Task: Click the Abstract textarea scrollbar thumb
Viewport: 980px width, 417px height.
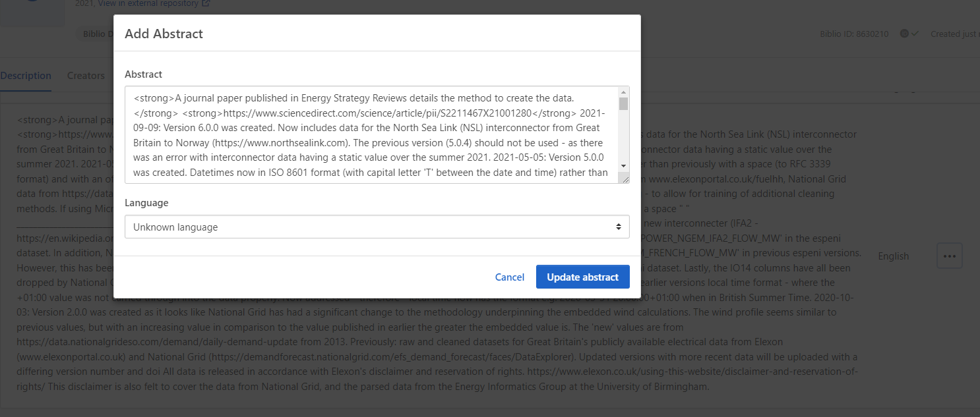Action: (x=623, y=103)
